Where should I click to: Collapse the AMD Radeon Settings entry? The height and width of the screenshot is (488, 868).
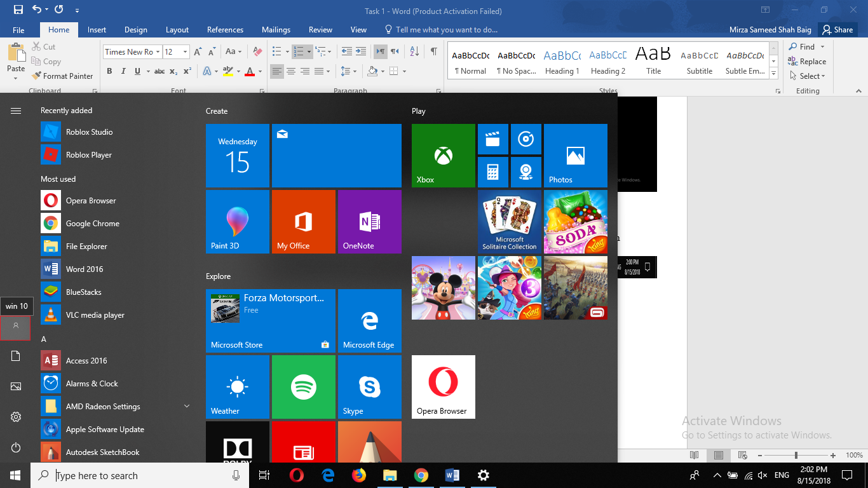click(187, 406)
